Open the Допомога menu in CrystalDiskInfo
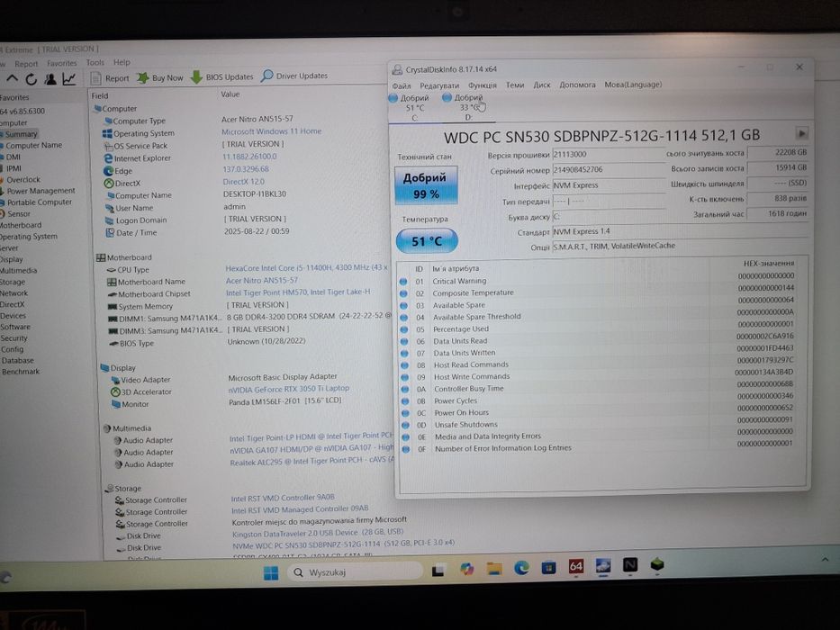This screenshot has height=630, width=840. click(x=577, y=85)
